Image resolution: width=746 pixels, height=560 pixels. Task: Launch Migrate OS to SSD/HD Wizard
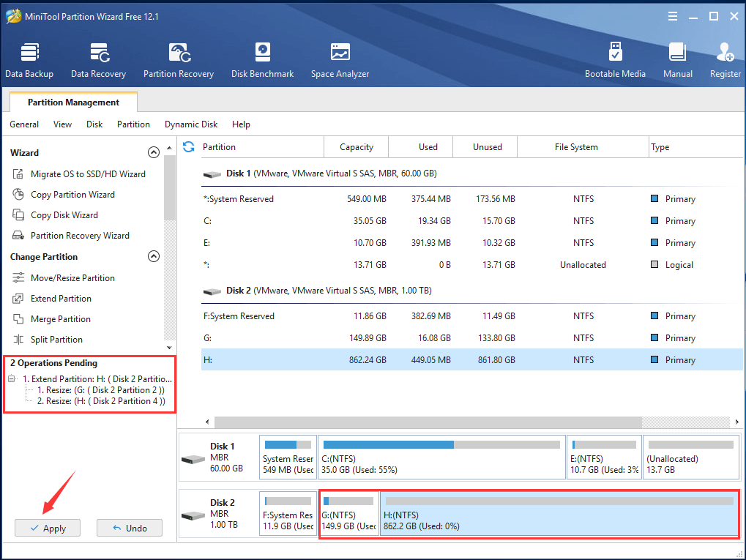click(88, 174)
